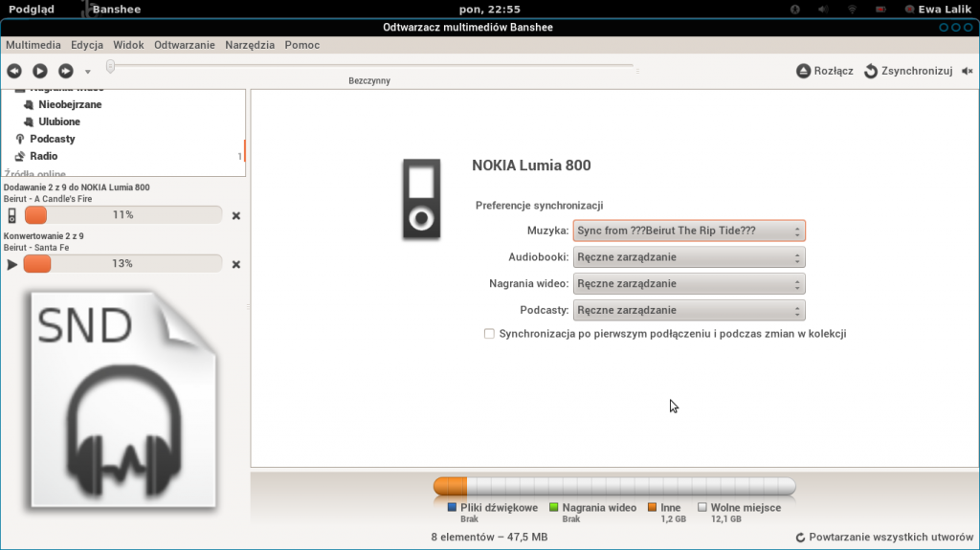Click the Ulubione playlist icon
Screen dimensions: 980x550
click(28, 121)
